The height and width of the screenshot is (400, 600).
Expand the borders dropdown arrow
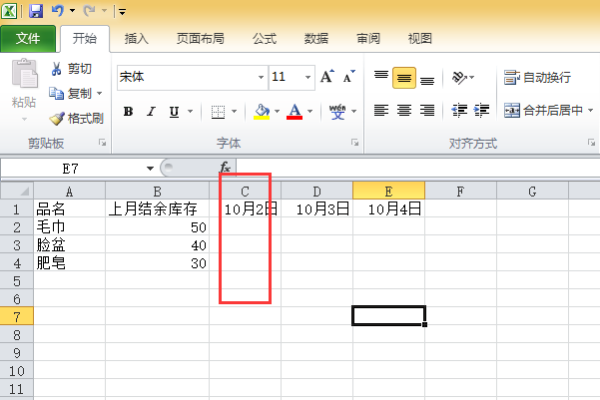[x=234, y=112]
